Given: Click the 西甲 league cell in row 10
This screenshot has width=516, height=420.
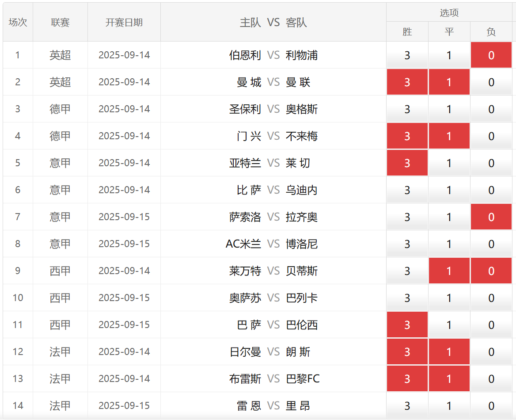Looking at the screenshot, I should 60,298.
